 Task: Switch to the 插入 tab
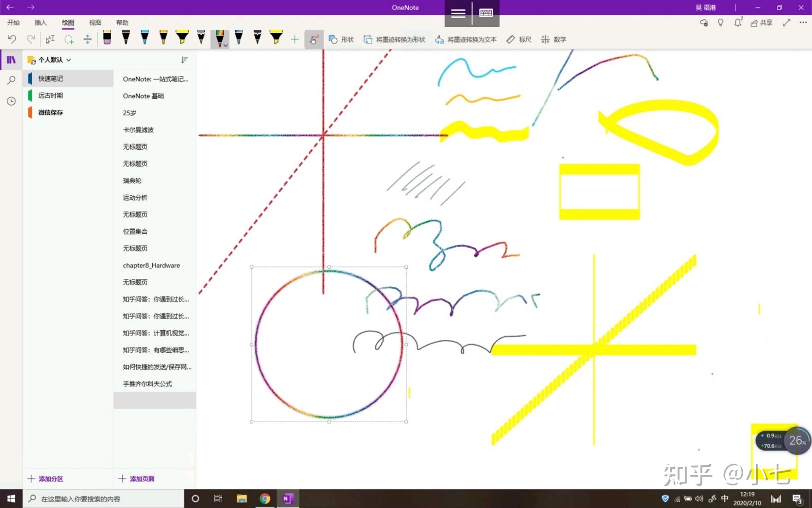[41, 23]
